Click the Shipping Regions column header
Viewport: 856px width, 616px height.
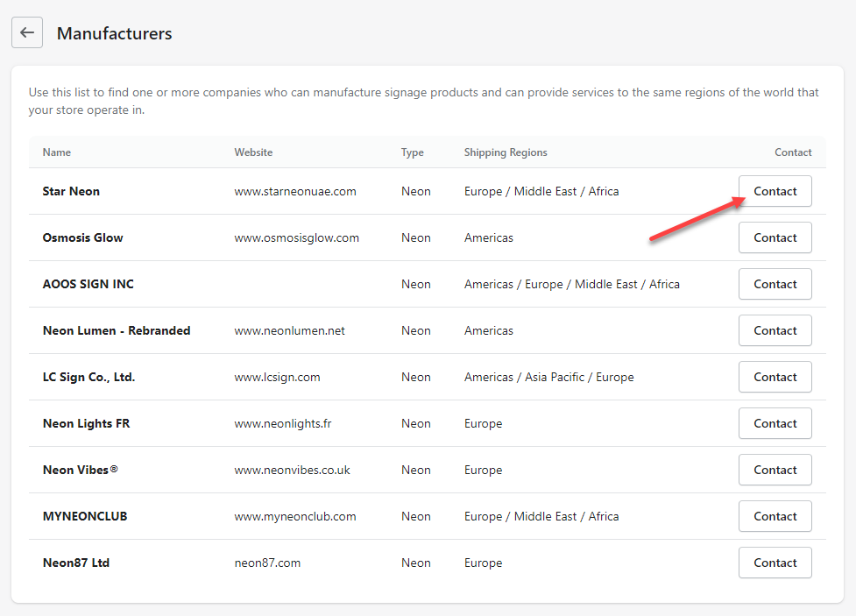(x=506, y=152)
